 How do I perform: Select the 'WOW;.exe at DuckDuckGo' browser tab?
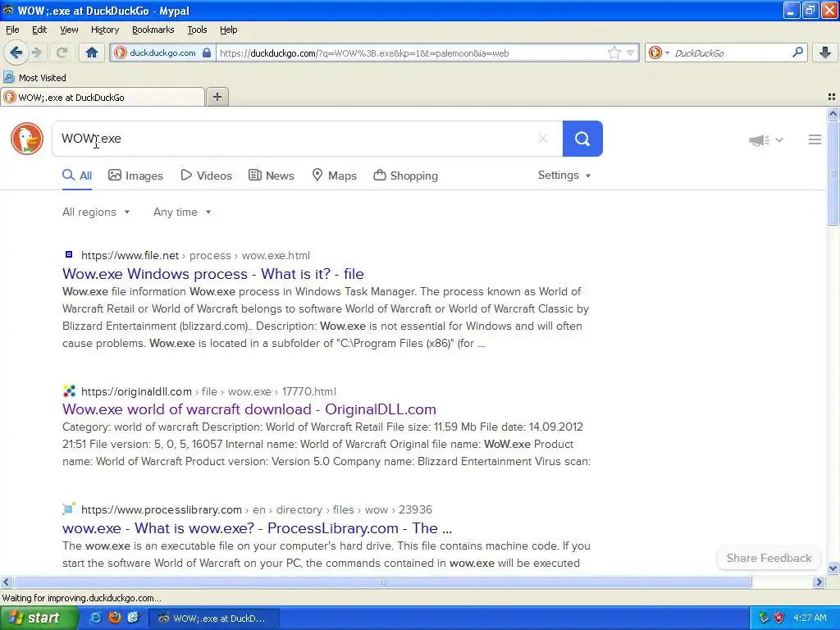click(x=103, y=97)
